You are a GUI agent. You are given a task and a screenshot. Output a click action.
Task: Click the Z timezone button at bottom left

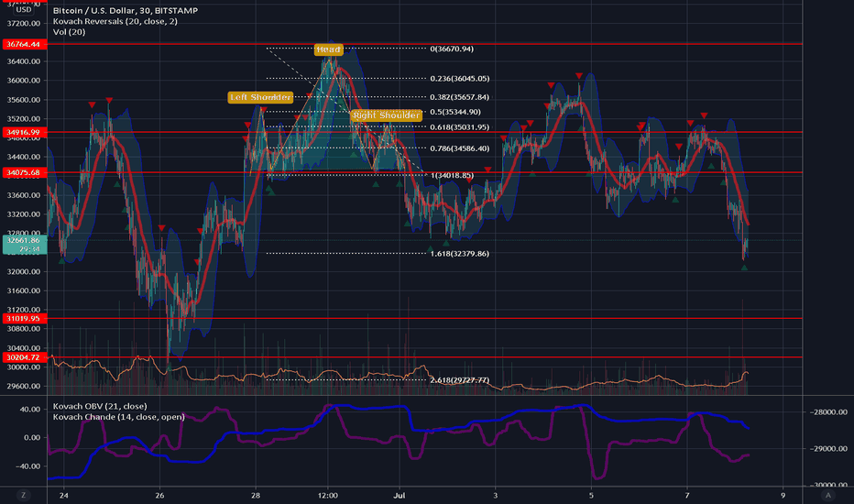(x=23, y=495)
